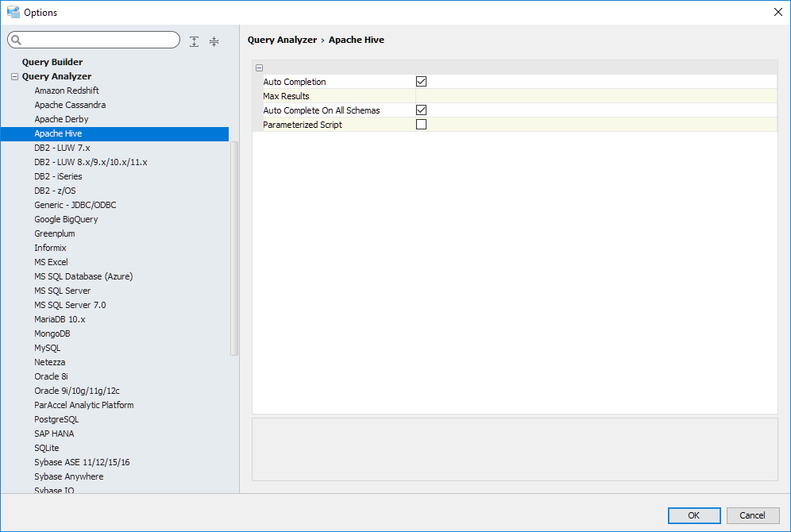Select Amazon Redshift in the list
The image size is (791, 532).
click(67, 91)
